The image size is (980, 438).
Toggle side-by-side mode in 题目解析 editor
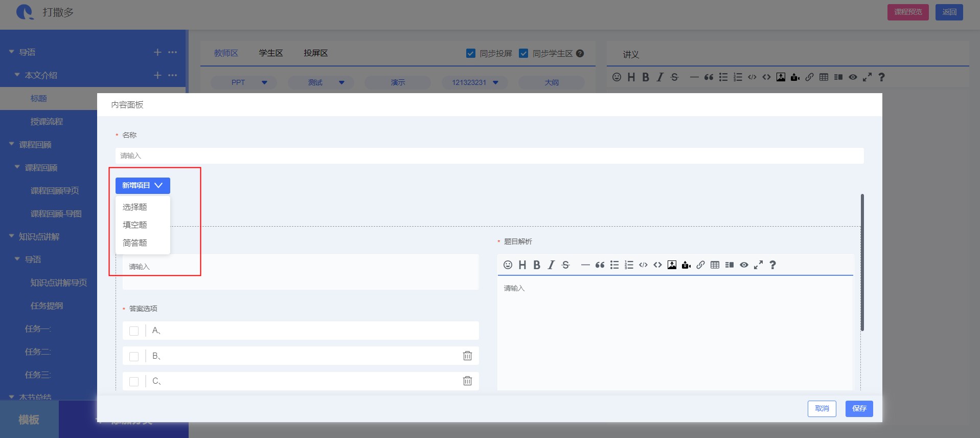730,265
